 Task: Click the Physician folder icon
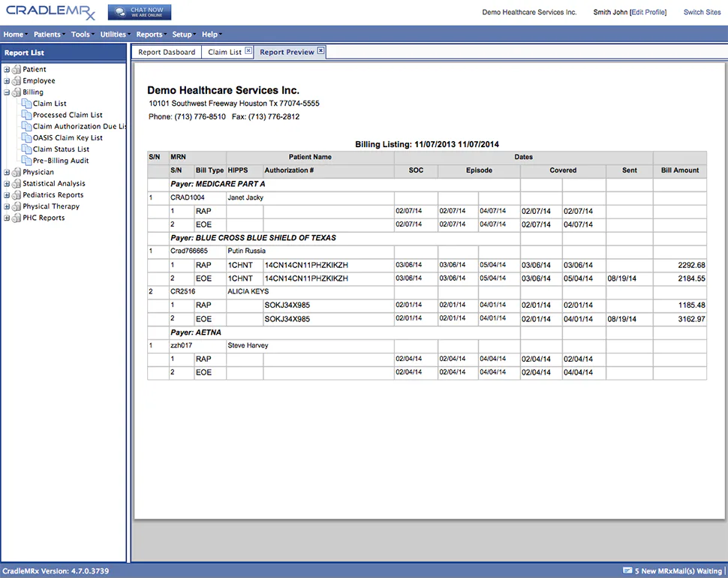tap(17, 172)
